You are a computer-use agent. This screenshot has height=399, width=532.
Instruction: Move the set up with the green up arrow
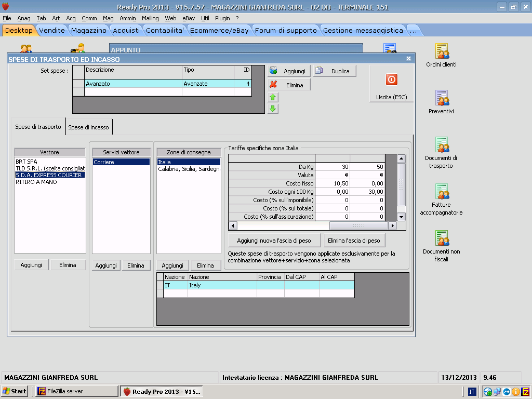tap(273, 97)
